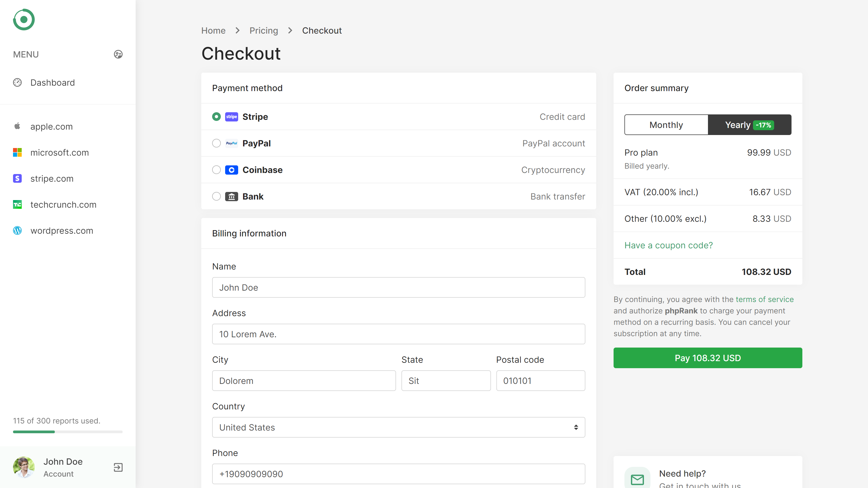The height and width of the screenshot is (488, 868).
Task: Click the logout icon next to John Doe
Action: 118,467
